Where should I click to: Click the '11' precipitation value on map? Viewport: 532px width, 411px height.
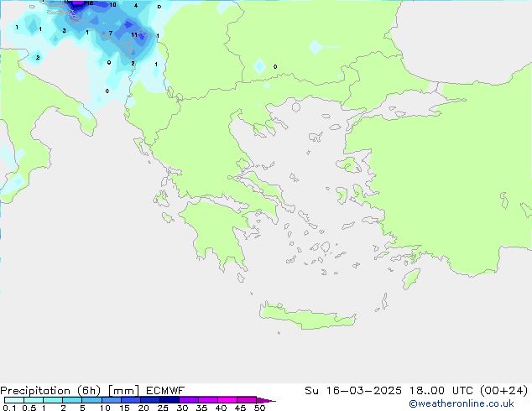pos(134,34)
